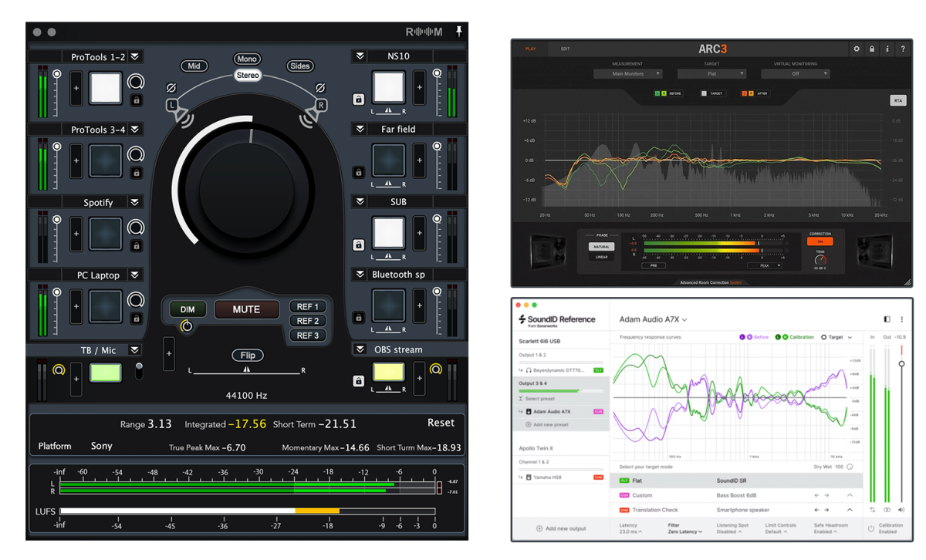Open NS10 output dropdown arrow
Image resolution: width=926 pixels, height=560 pixels.
pos(360,56)
